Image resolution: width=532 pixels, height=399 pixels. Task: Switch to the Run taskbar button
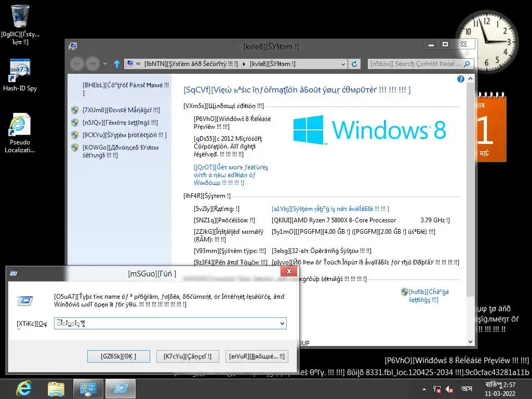(x=121, y=389)
